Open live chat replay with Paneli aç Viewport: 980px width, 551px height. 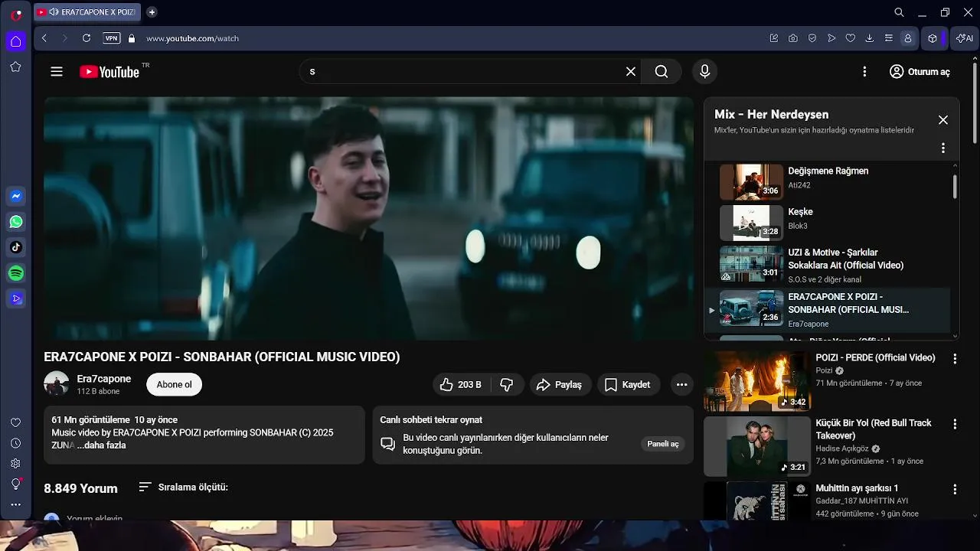tap(663, 444)
